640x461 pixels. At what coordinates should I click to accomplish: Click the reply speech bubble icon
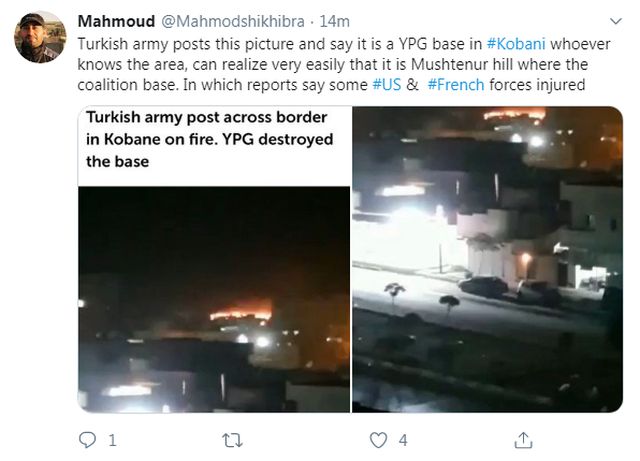pos(87,440)
